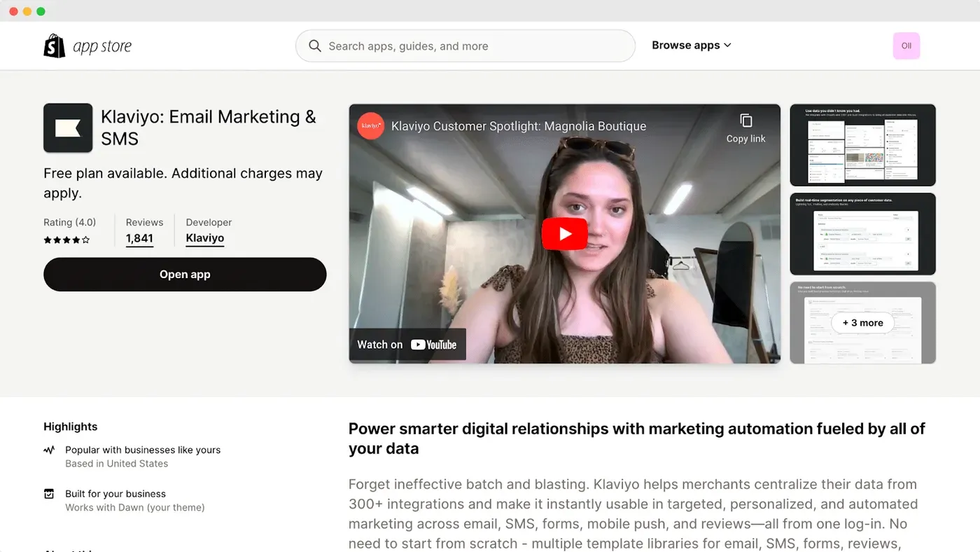
Task: Click the Free plan available text
Action: click(x=183, y=183)
